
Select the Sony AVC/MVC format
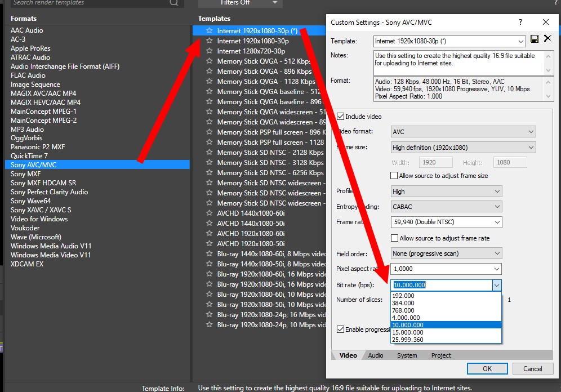pos(97,165)
